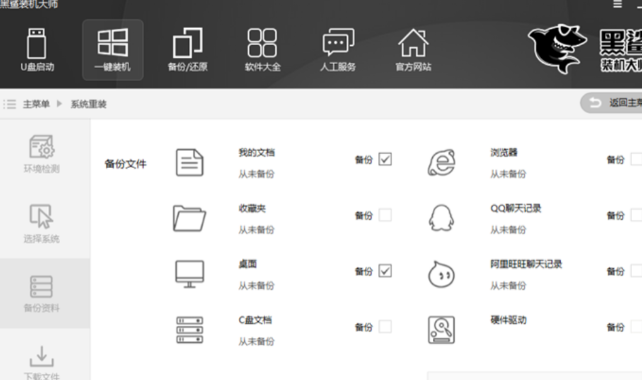This screenshot has height=380, width=642.
Task: Click 从未备份 status under QQ聊天记录
Action: [509, 230]
